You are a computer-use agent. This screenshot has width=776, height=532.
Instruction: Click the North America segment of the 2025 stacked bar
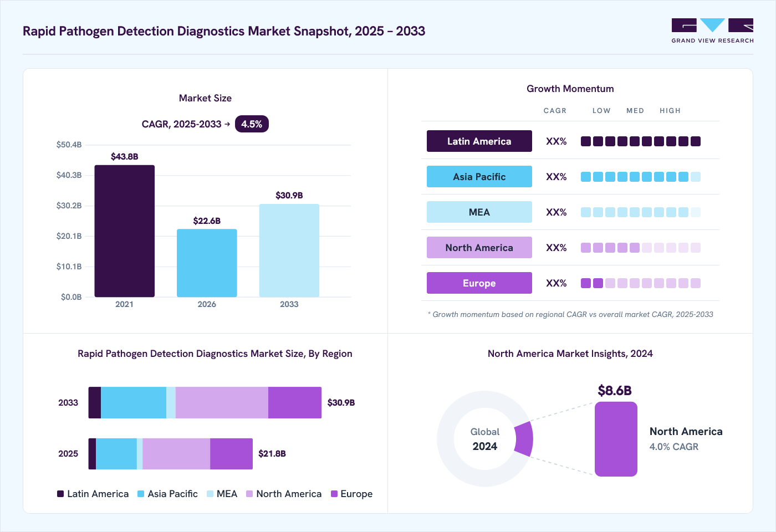(x=176, y=454)
